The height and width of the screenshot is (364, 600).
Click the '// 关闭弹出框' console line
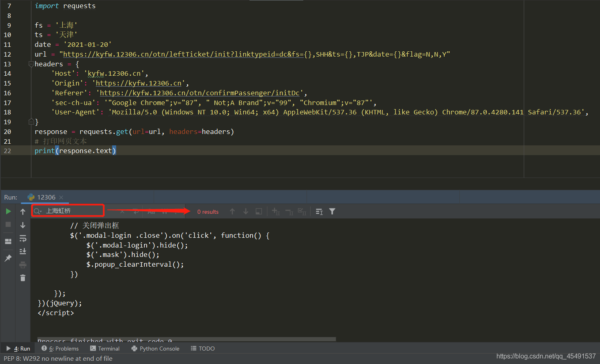(x=95, y=226)
